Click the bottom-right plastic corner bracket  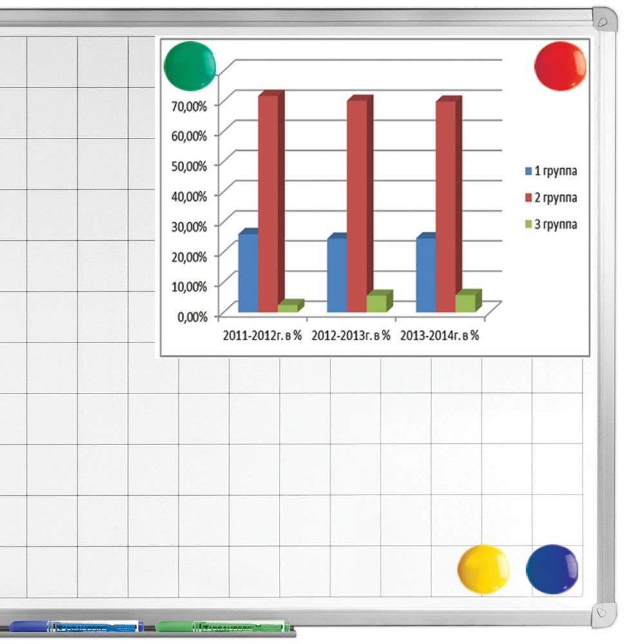605,611
